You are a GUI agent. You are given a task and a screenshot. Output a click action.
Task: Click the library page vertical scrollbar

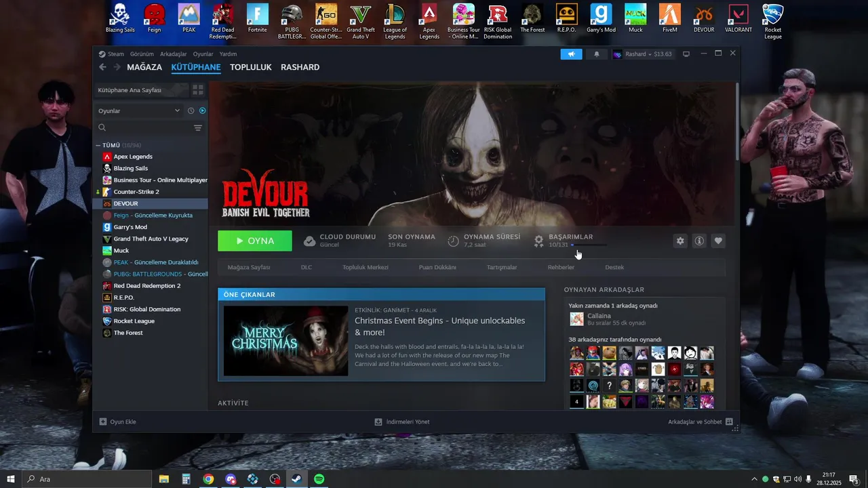pyautogui.click(x=737, y=122)
